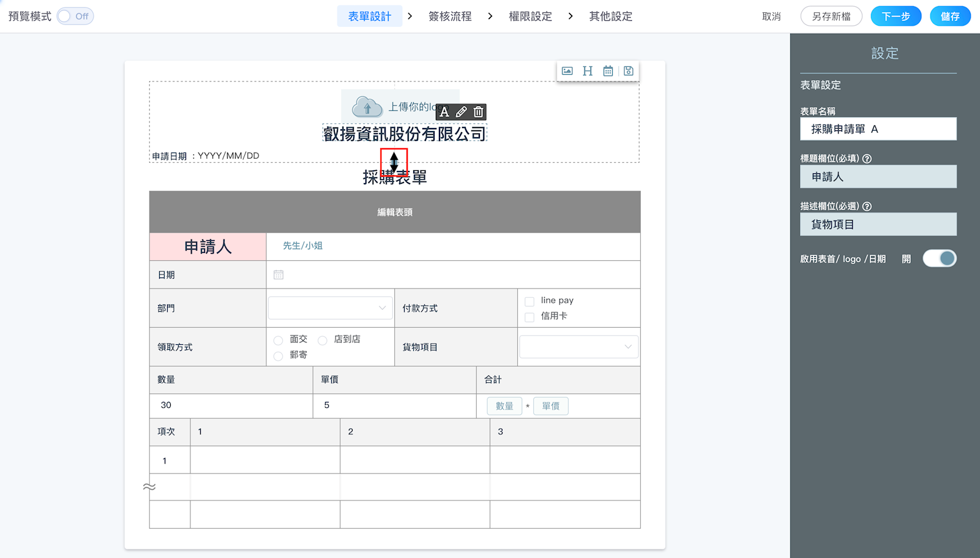
Task: Turn off the 啟用表首/logo/日期 switch
Action: click(940, 258)
